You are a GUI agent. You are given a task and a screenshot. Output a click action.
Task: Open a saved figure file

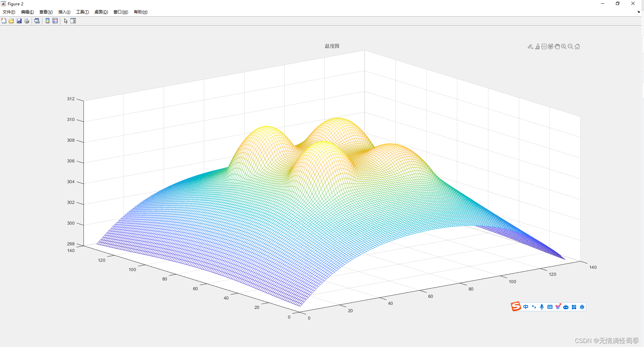tap(11, 21)
